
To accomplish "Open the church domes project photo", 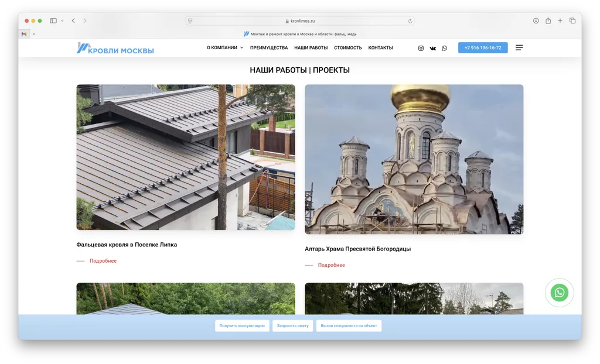I will tap(414, 159).
